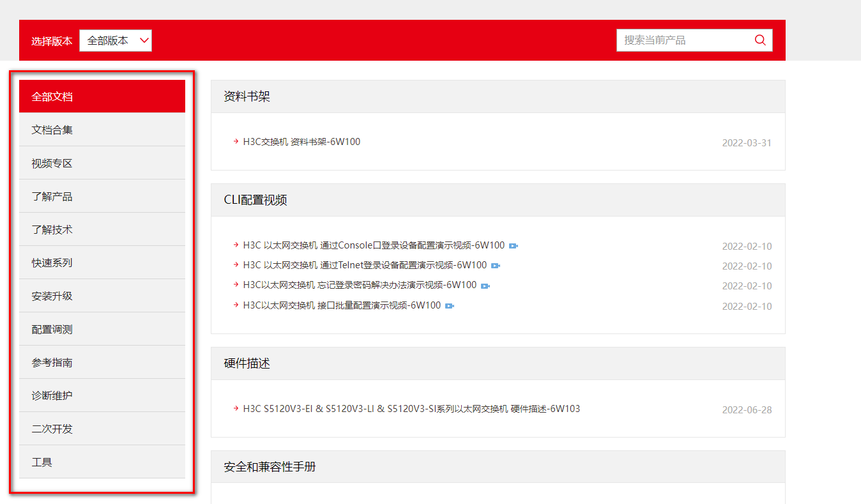Viewport: 861px width, 504px height.
Task: Click video icon beside 接口批量配置 video link
Action: (450, 306)
